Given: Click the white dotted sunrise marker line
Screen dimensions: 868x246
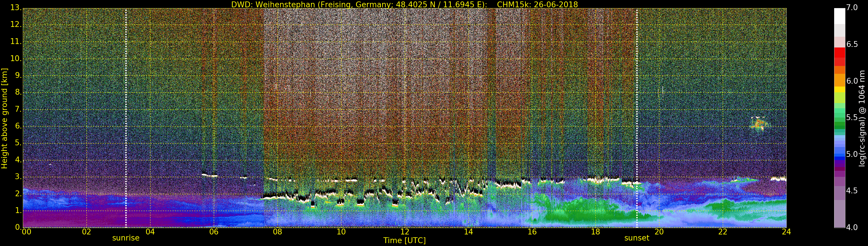Looking at the screenshot, I should pyautogui.click(x=126, y=118).
